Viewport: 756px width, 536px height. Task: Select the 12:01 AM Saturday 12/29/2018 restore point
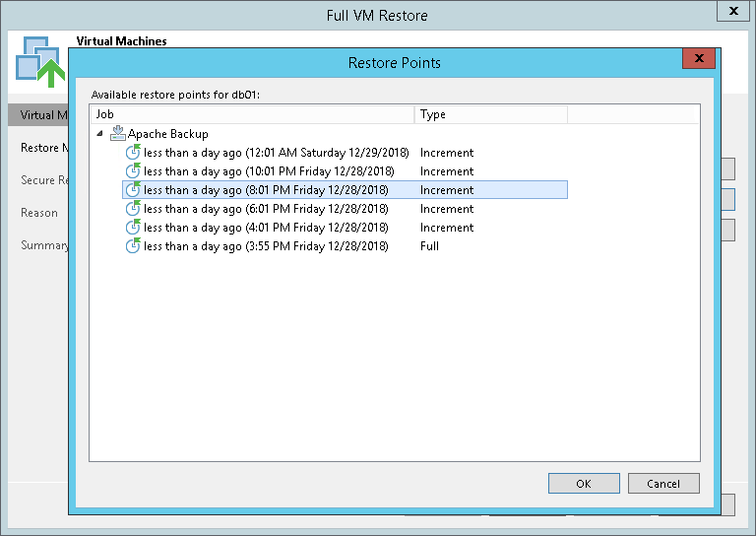tap(266, 153)
